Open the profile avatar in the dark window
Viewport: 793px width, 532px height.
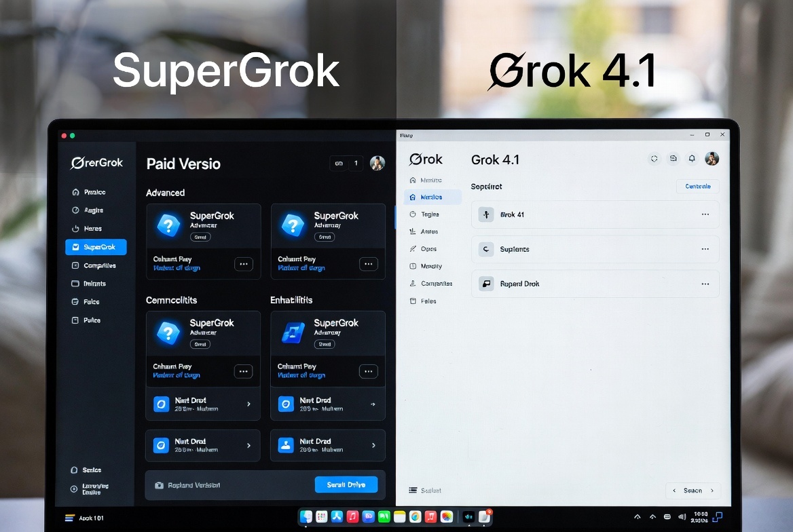pyautogui.click(x=377, y=163)
